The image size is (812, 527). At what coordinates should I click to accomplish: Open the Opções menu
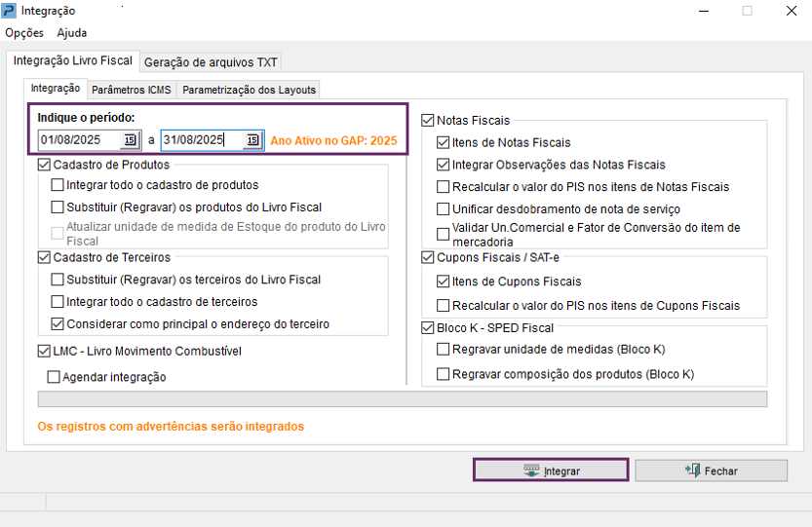point(24,32)
